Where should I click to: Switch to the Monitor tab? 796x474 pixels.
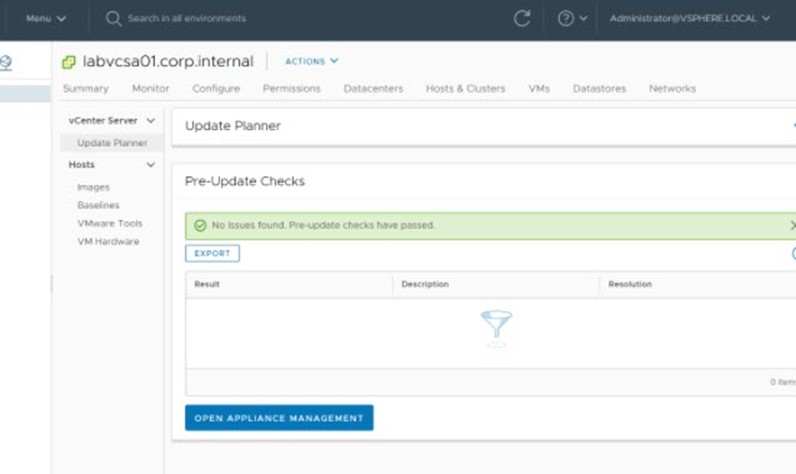pyautogui.click(x=150, y=89)
